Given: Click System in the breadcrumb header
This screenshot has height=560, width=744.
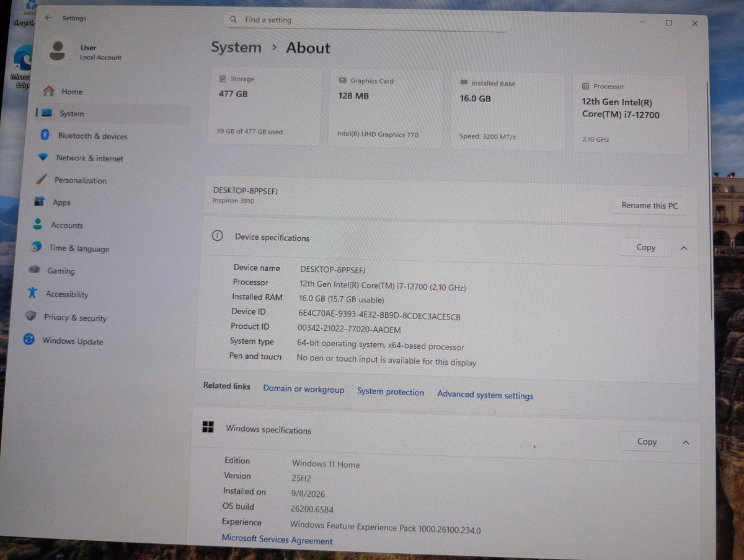Looking at the screenshot, I should pyautogui.click(x=236, y=47).
